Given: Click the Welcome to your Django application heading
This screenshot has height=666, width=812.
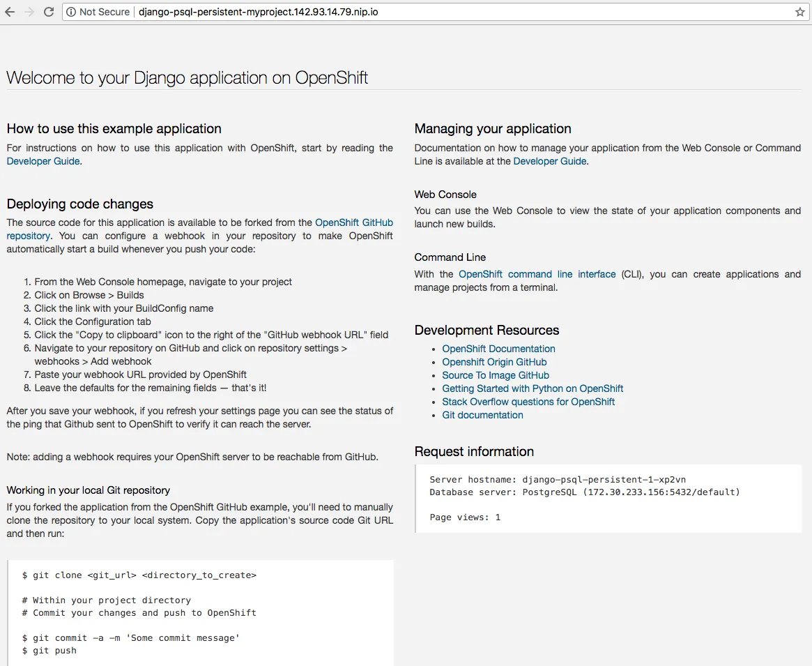Looking at the screenshot, I should [187, 77].
